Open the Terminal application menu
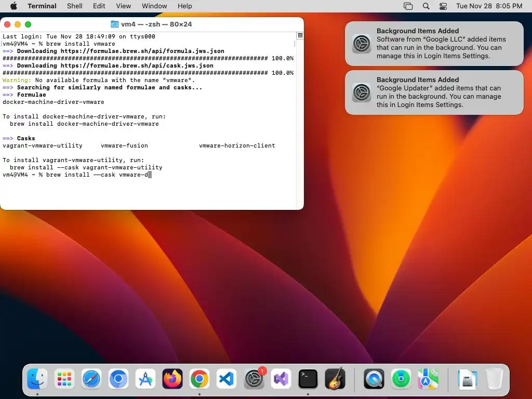Viewport: 532px width, 399px height. (42, 6)
